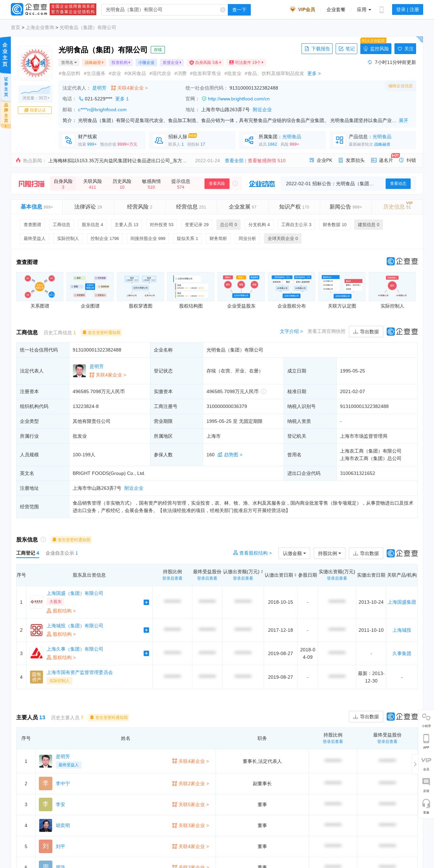Click 纠错 correction option
The image size is (434, 868).
pos(408,160)
